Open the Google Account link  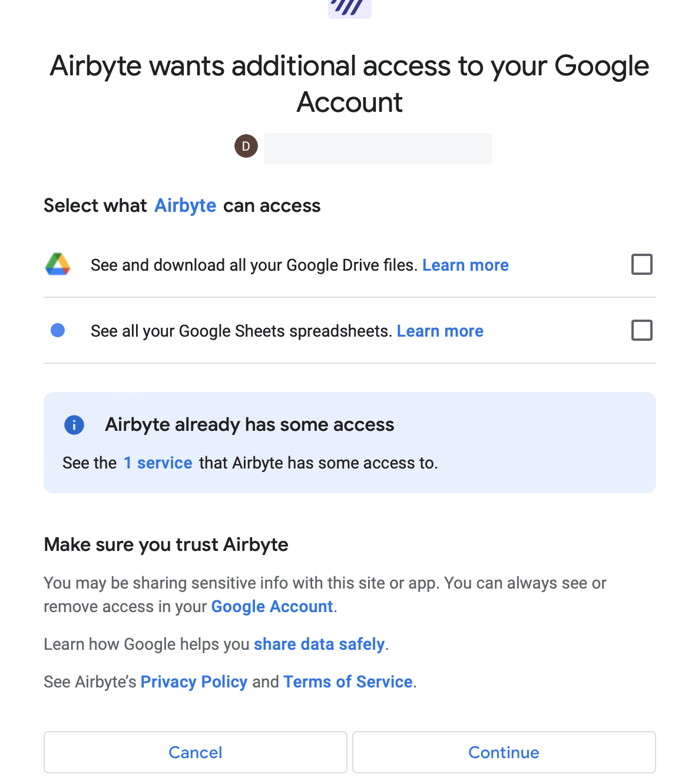tap(272, 607)
